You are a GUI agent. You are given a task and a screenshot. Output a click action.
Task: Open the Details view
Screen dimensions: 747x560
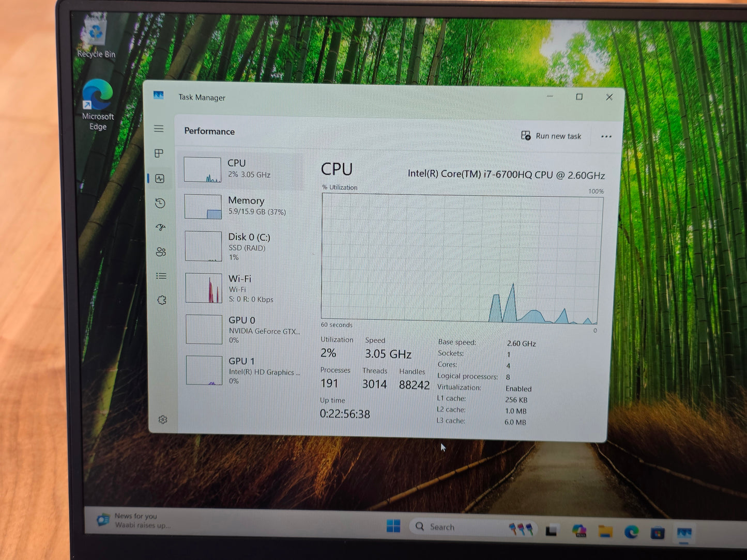coord(161,276)
